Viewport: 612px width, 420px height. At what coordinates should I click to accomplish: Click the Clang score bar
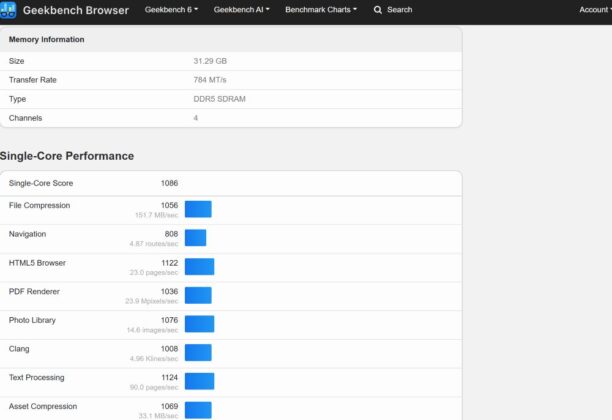point(198,352)
